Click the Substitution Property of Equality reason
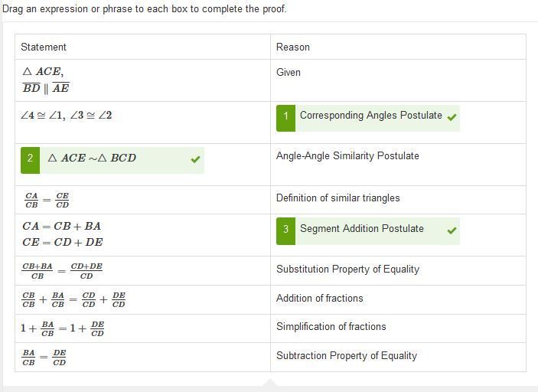 coord(348,269)
